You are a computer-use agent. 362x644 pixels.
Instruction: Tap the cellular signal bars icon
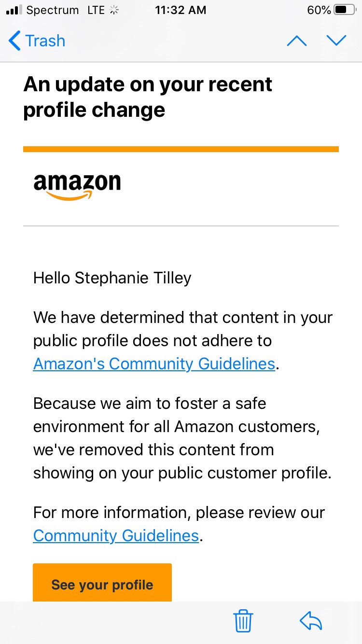tap(14, 10)
